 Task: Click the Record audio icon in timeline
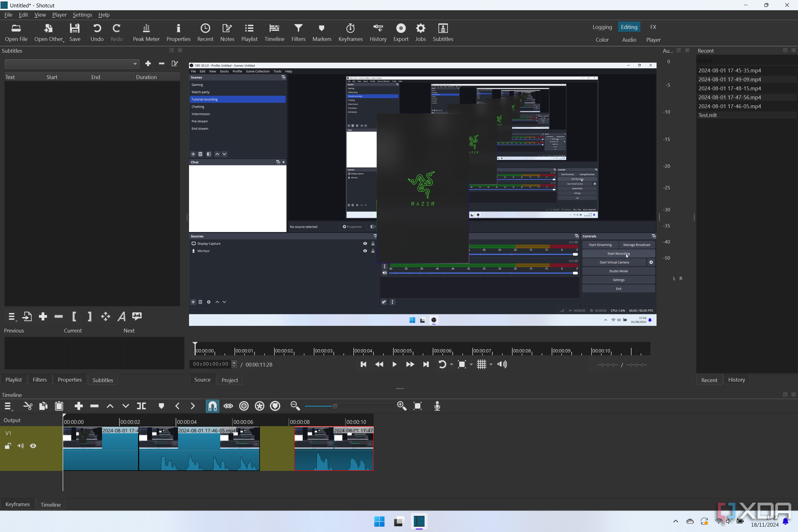click(438, 406)
